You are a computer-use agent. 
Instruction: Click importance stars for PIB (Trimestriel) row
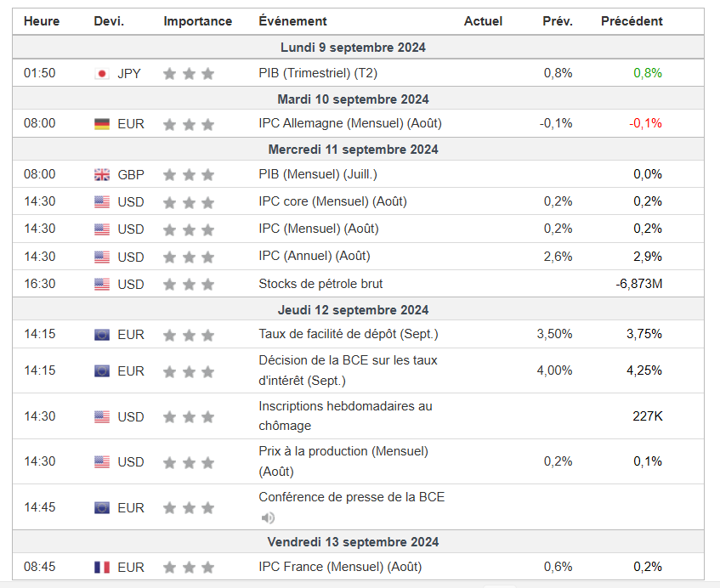(x=189, y=74)
